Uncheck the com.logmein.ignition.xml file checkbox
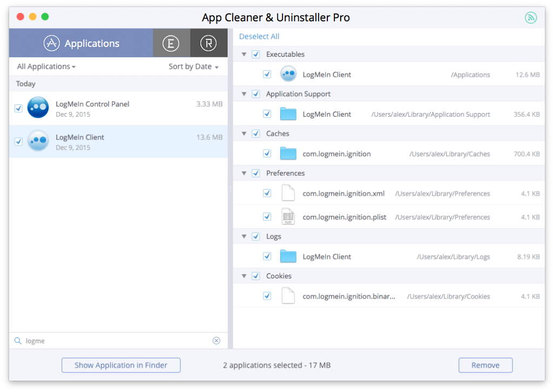The height and width of the screenshot is (392, 554). tap(267, 193)
